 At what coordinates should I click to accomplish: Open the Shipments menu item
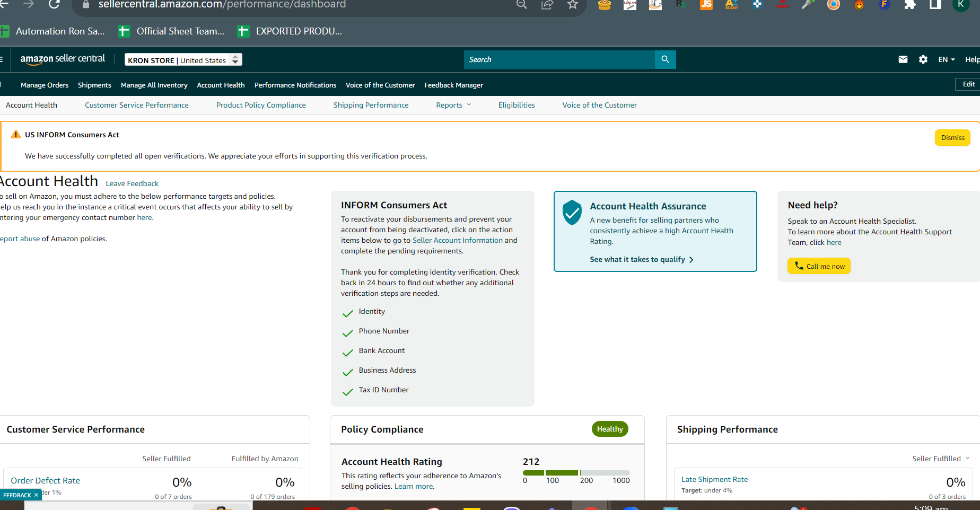coord(94,85)
